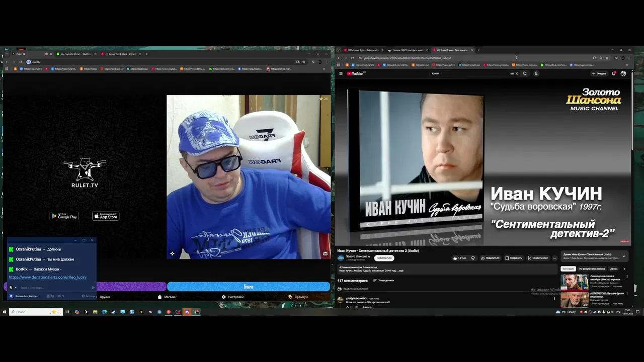This screenshot has height=362, width=644.
Task: Click Google Play download badge
Action: coord(64,216)
